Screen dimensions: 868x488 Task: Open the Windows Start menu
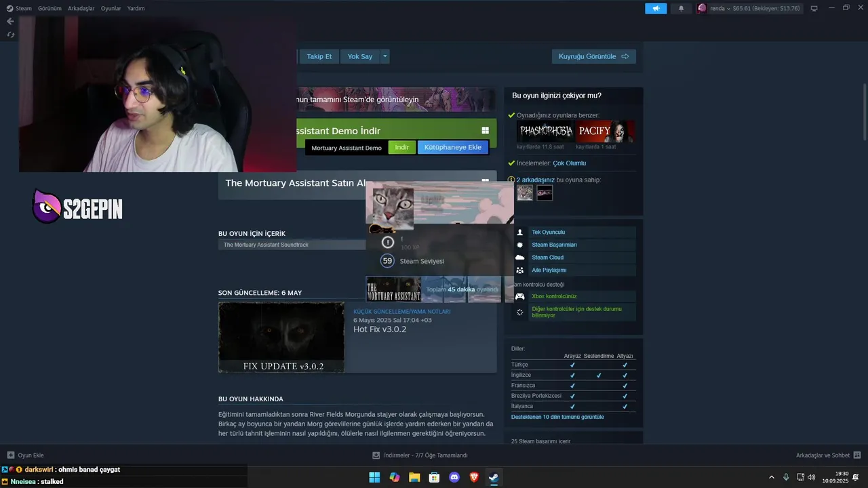pyautogui.click(x=374, y=477)
